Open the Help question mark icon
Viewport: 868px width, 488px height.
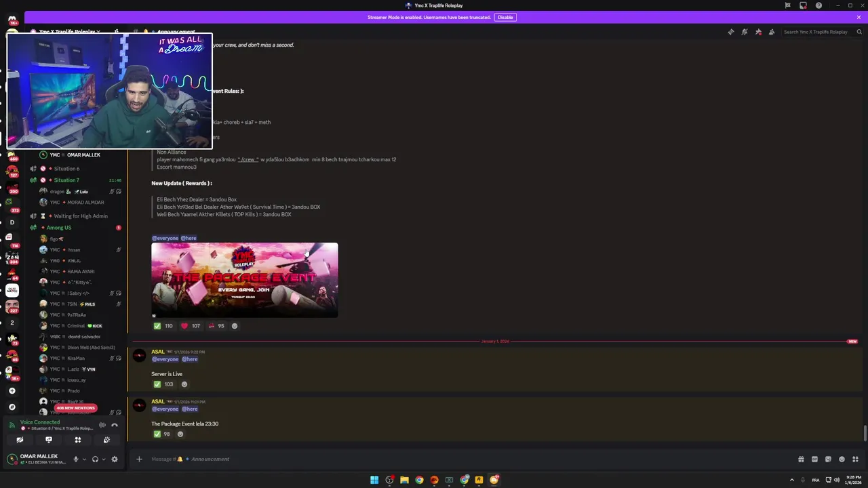coord(818,5)
